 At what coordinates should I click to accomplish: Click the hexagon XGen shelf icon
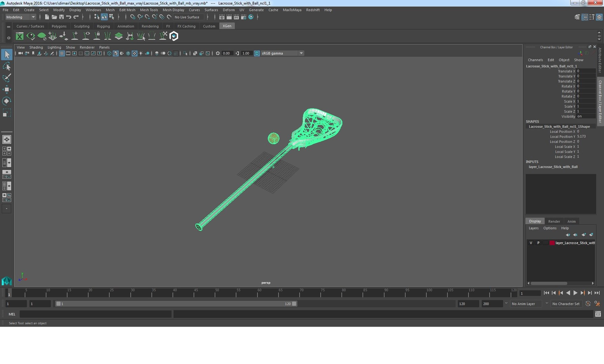(x=174, y=36)
